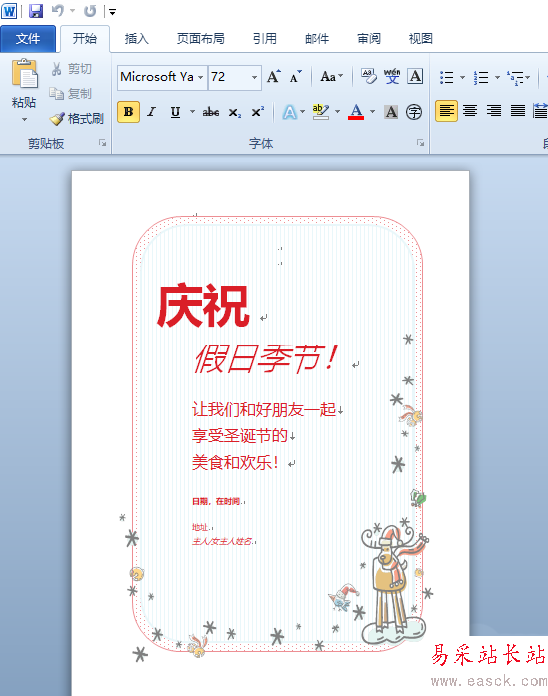Open the underline style dropdown arrow

click(x=193, y=112)
